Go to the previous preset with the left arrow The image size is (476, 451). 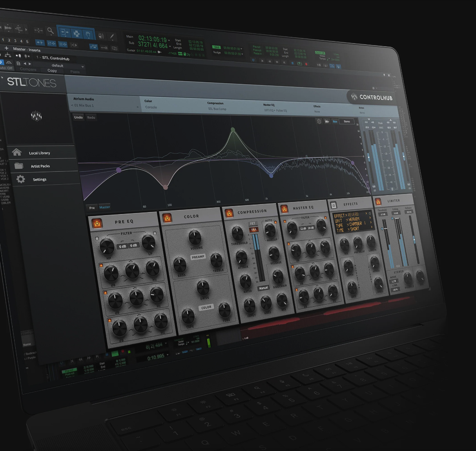[25, 64]
